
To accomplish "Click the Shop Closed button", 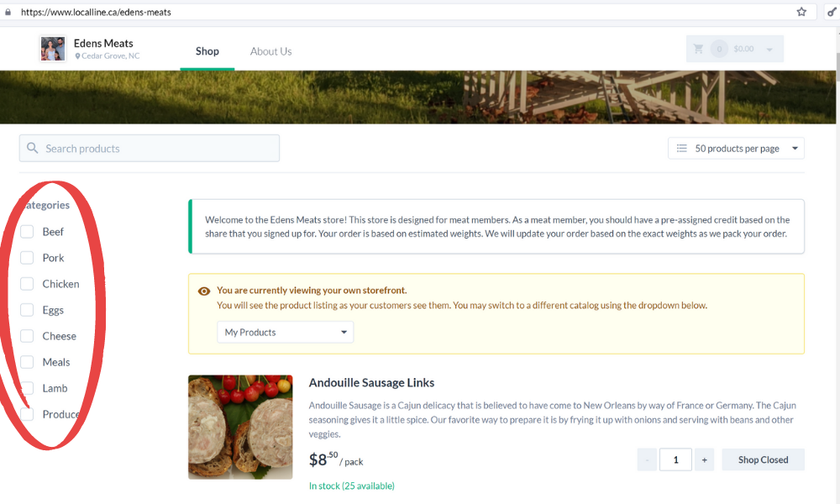I will pos(763,459).
